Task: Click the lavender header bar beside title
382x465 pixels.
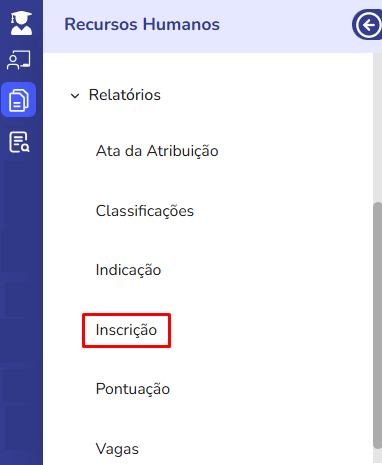Action: coord(285,25)
